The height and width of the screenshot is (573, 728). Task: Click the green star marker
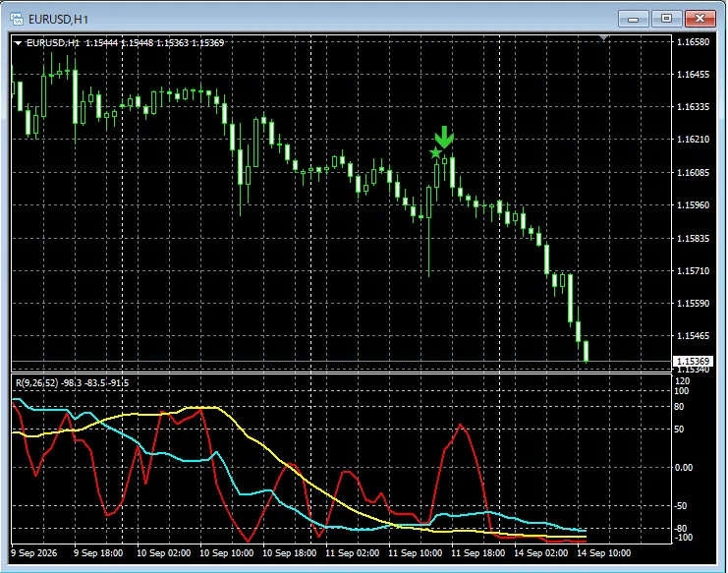[x=435, y=153]
